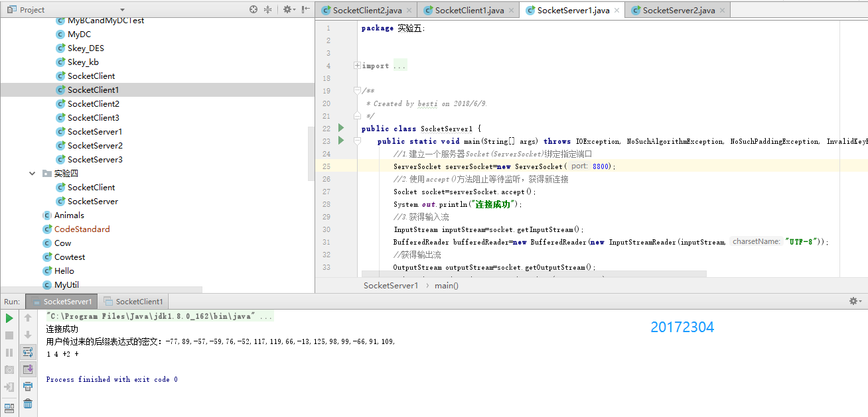868x417 pixels.
Task: Click SocketServer1 in the breadcrumb bar
Action: pyautogui.click(x=391, y=285)
